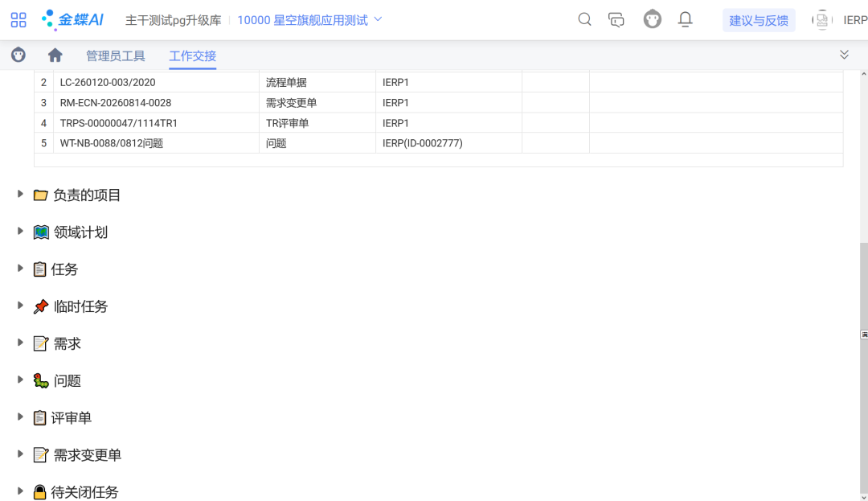Open the chat messages icon
Screen dimensions: 868x501
[x=616, y=20]
